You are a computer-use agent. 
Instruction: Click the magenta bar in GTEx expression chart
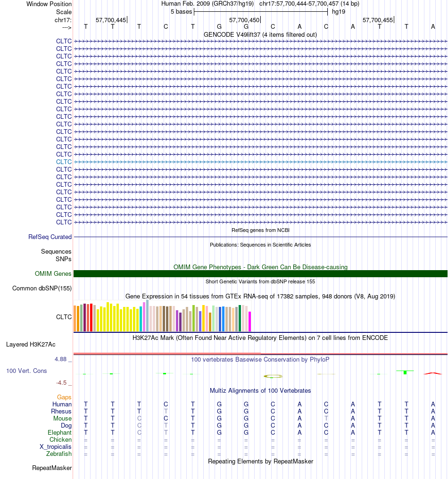pyautogui.click(x=249, y=322)
